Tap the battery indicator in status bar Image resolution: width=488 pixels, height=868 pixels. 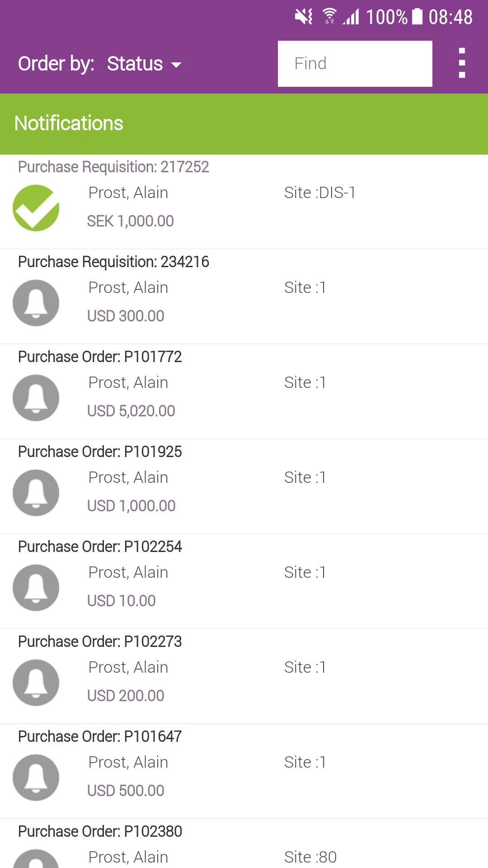(x=418, y=17)
